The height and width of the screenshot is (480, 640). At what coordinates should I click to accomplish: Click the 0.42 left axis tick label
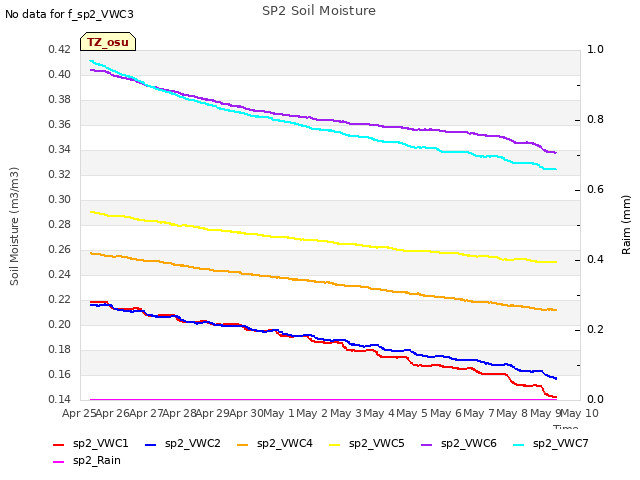click(x=60, y=50)
